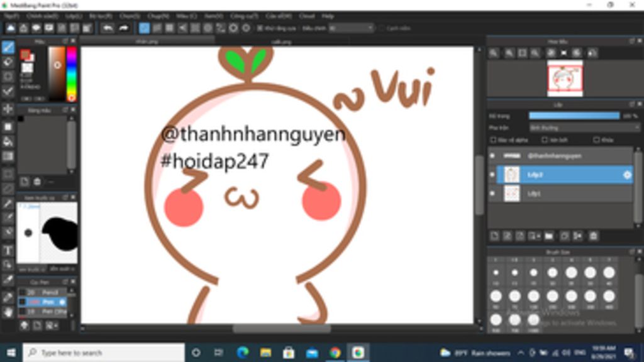Toggle the Bảo vệ alpha checkbox

pos(493,140)
